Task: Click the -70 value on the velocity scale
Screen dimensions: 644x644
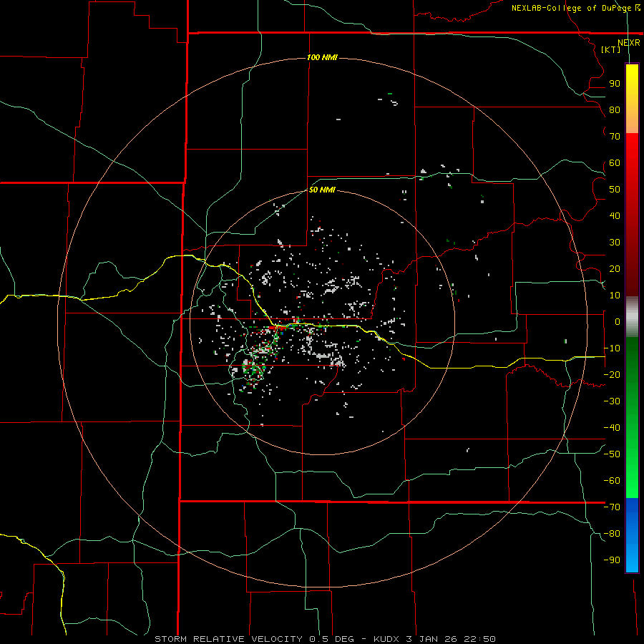Action: coord(612,507)
